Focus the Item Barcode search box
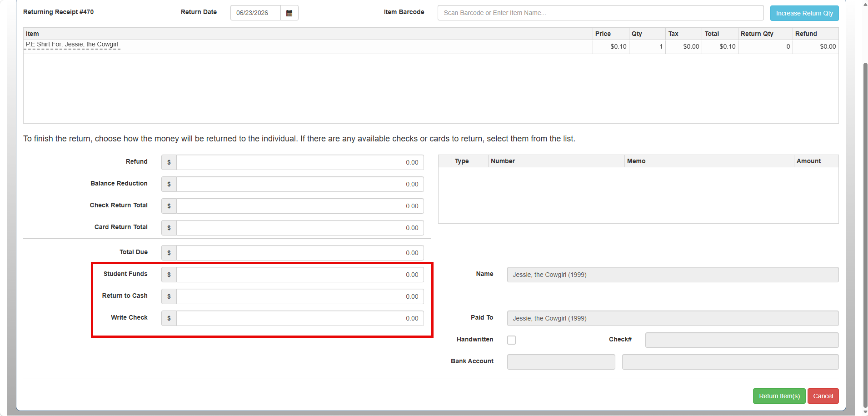Screen dimensions: 868x416 pos(600,13)
